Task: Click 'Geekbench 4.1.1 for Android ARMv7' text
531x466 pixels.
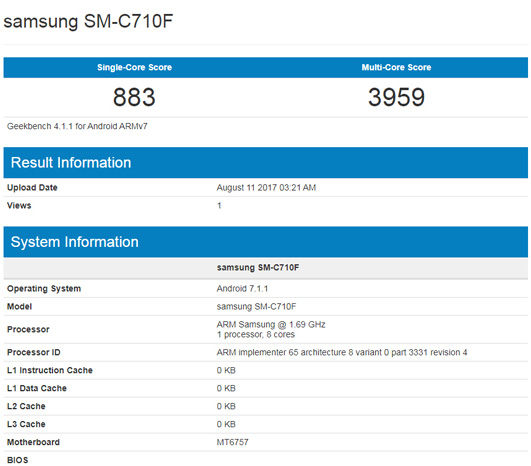Action: point(77,126)
